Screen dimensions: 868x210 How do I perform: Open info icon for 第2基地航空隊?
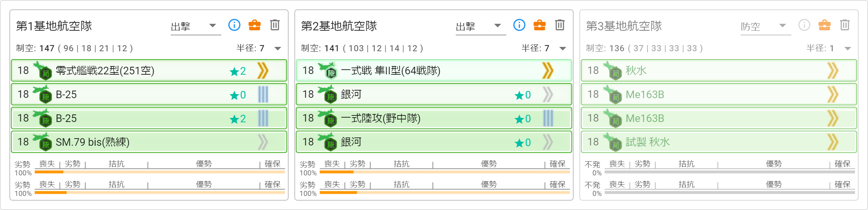click(x=519, y=25)
